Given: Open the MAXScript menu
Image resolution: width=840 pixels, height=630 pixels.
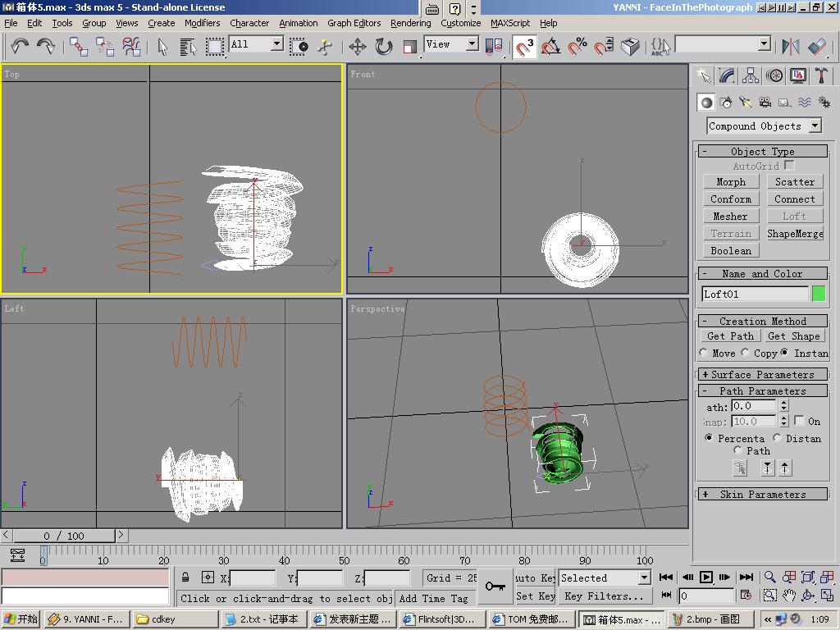Looking at the screenshot, I should (510, 23).
